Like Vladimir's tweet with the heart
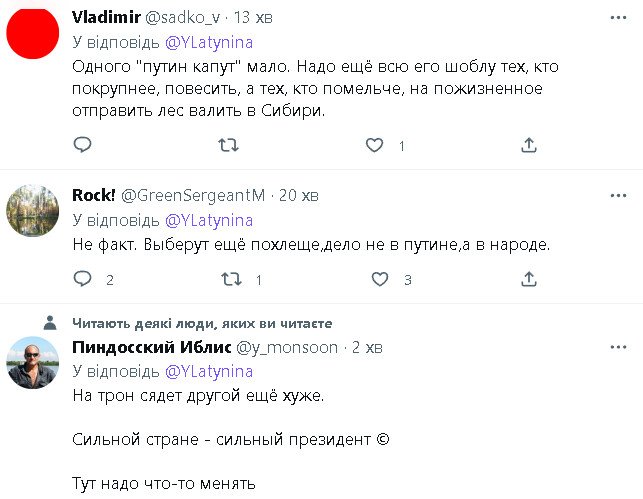This screenshot has height=499, width=643. click(x=374, y=145)
